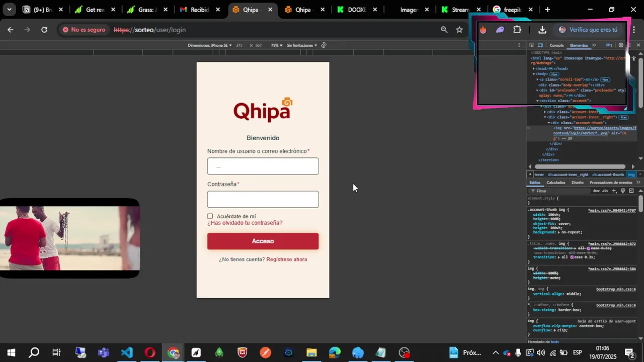
Task: Click the rotate device icon in toolbar
Action: (x=324, y=45)
